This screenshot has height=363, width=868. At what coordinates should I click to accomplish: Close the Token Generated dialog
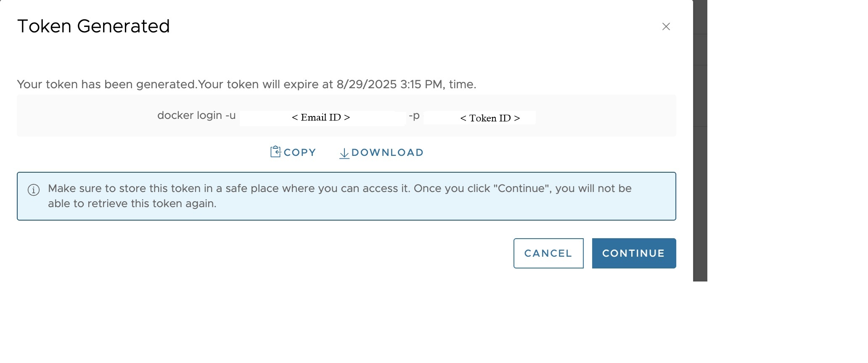tap(666, 26)
